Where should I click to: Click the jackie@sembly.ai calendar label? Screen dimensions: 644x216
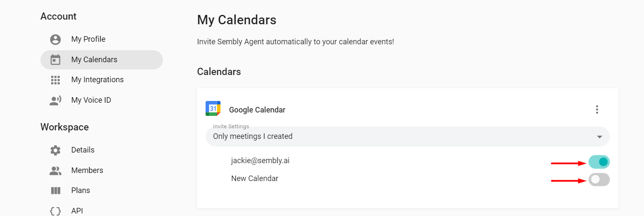[260, 161]
